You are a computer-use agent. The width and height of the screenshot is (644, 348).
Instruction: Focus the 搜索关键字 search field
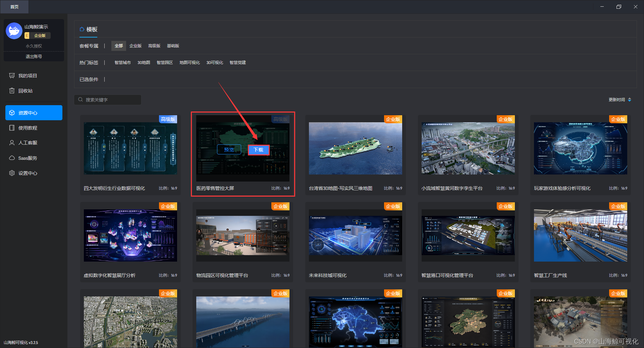[x=108, y=99]
